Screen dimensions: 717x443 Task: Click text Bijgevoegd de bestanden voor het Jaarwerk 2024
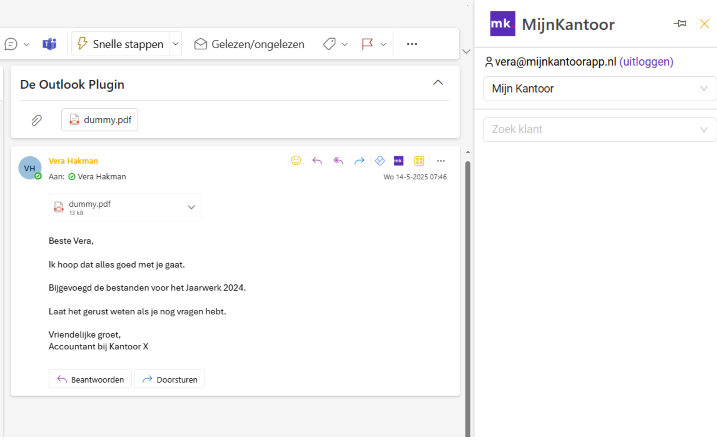coord(147,288)
